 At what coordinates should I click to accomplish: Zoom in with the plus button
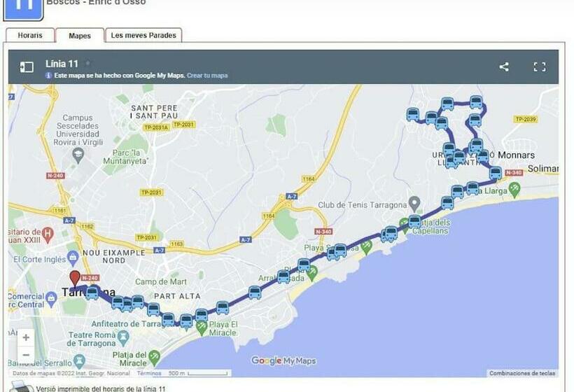[x=26, y=337]
